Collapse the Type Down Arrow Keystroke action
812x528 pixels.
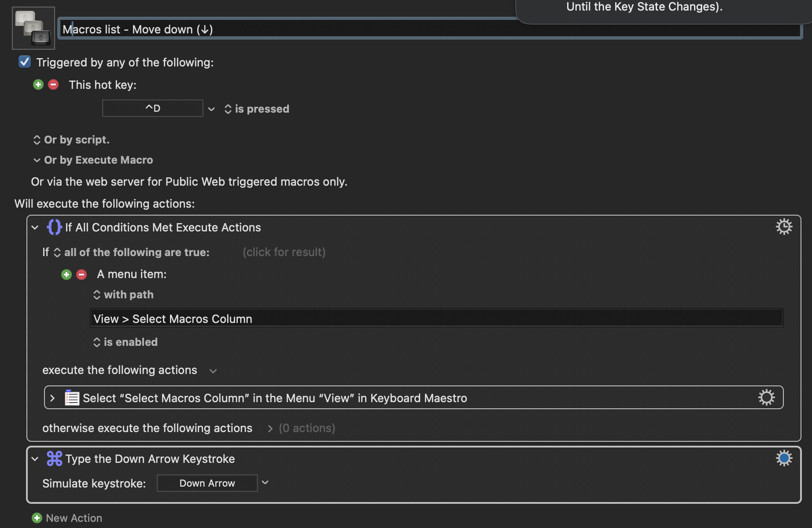click(x=35, y=459)
